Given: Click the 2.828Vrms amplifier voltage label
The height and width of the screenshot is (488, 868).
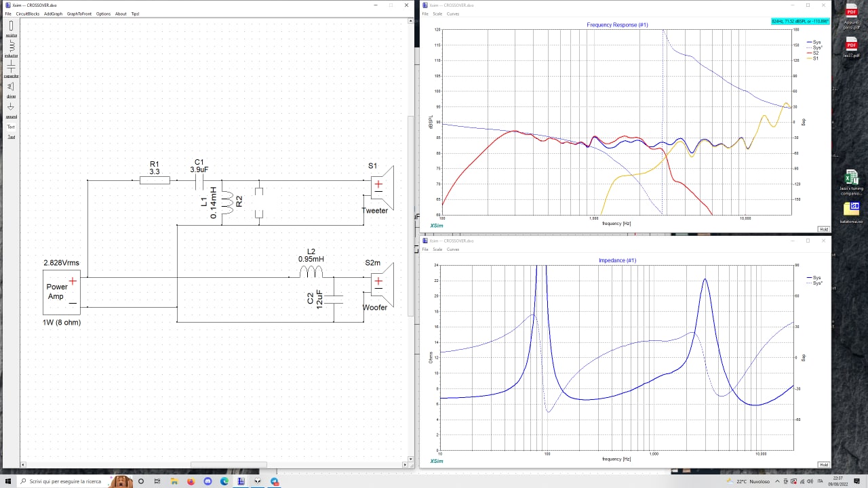Looking at the screenshot, I should 61,263.
